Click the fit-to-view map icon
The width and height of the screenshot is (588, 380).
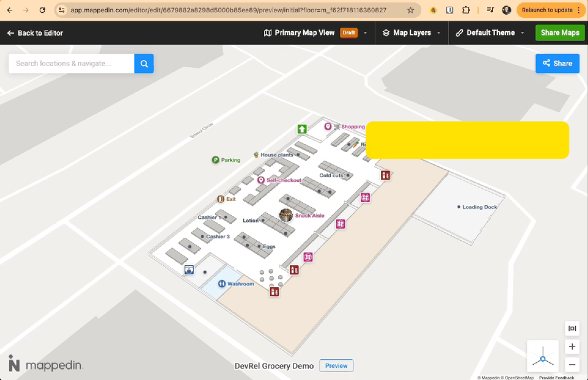pos(572,329)
